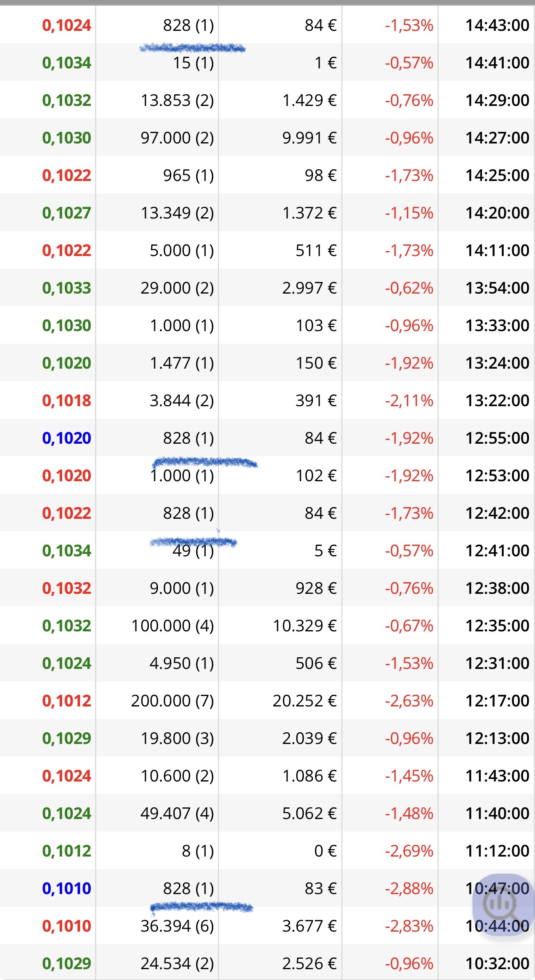Select the 13.349 (2) volume cell
Viewport: 535px width, 980px height.
pyautogui.click(x=177, y=213)
